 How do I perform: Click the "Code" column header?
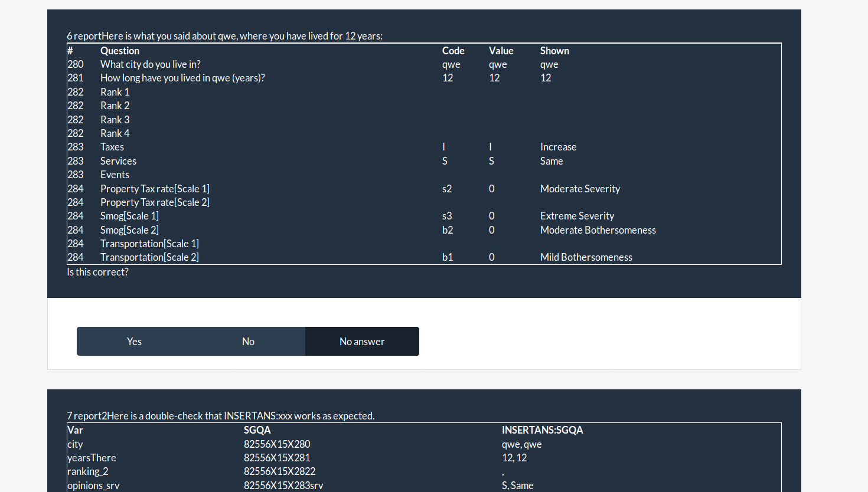tap(453, 51)
